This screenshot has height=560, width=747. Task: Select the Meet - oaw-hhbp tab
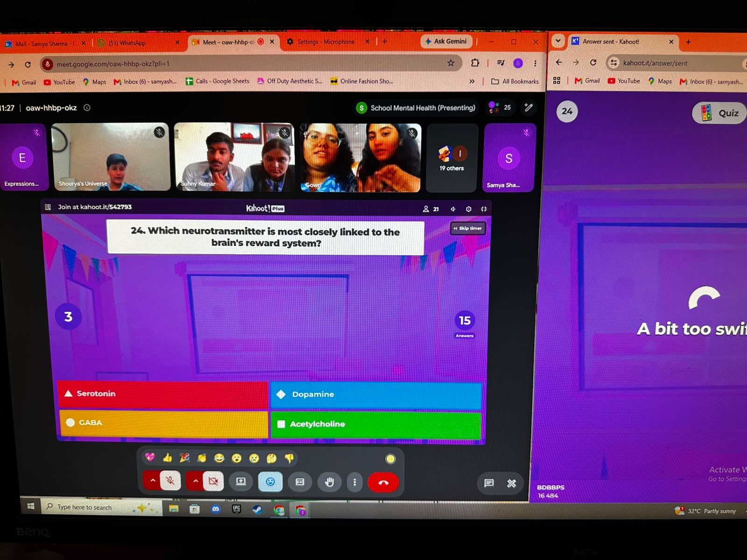click(x=233, y=42)
